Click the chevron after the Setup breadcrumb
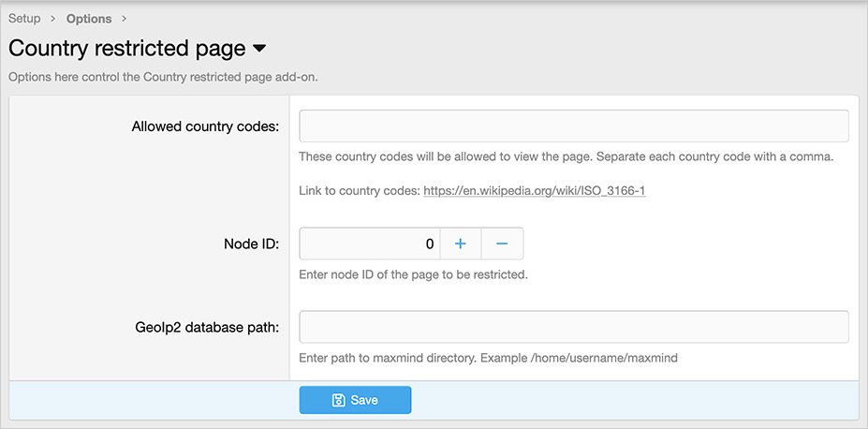The height and width of the screenshot is (429, 868). pos(53,19)
